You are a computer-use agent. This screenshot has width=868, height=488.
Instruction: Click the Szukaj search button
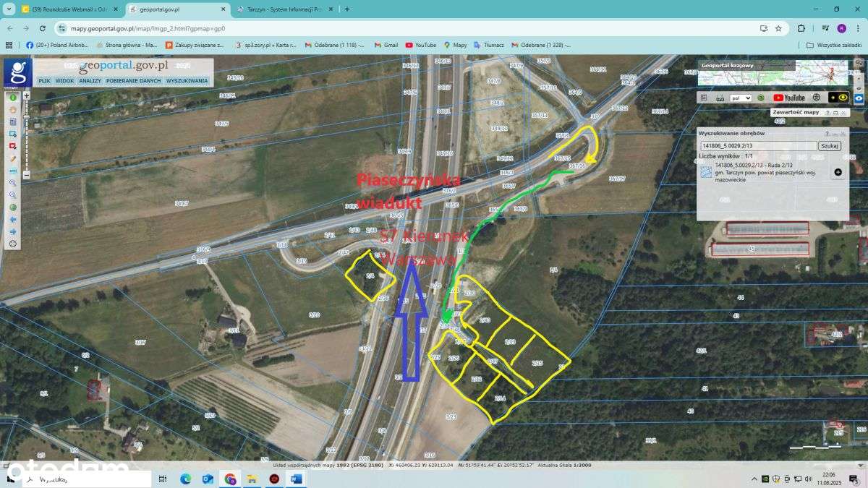829,146
